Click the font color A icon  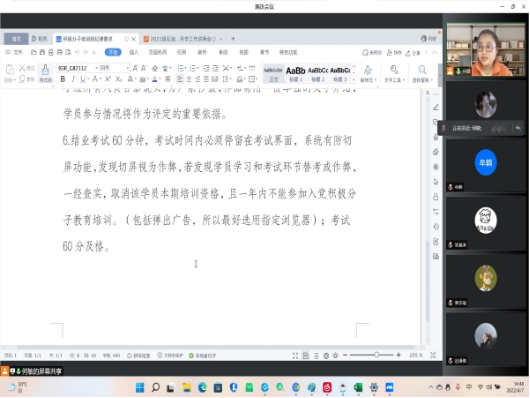pos(154,79)
